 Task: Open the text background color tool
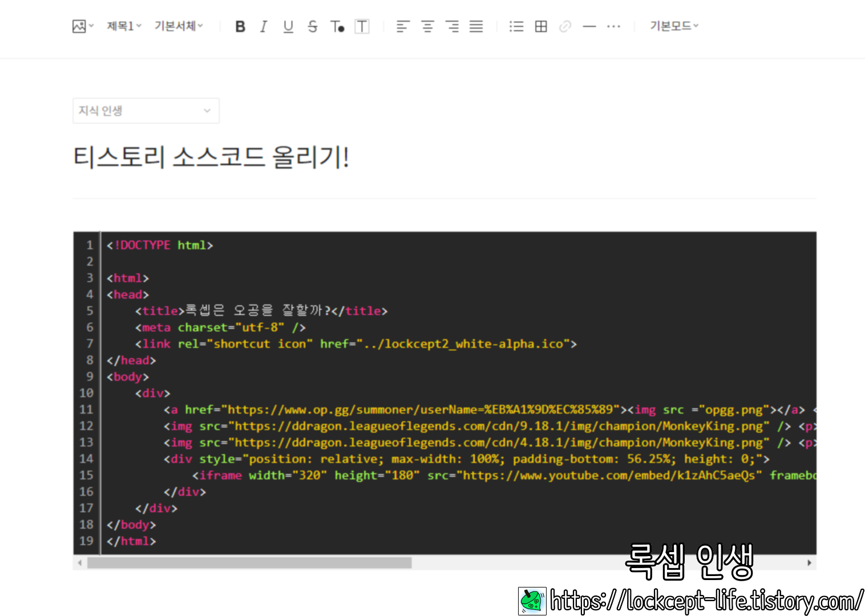pos(362,26)
